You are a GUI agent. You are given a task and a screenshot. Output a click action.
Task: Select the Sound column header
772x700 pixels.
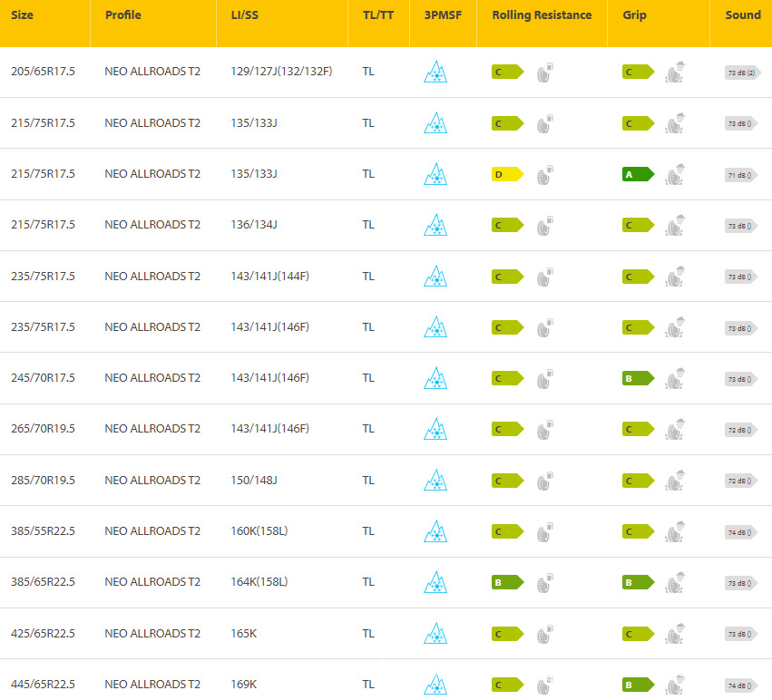740,15
